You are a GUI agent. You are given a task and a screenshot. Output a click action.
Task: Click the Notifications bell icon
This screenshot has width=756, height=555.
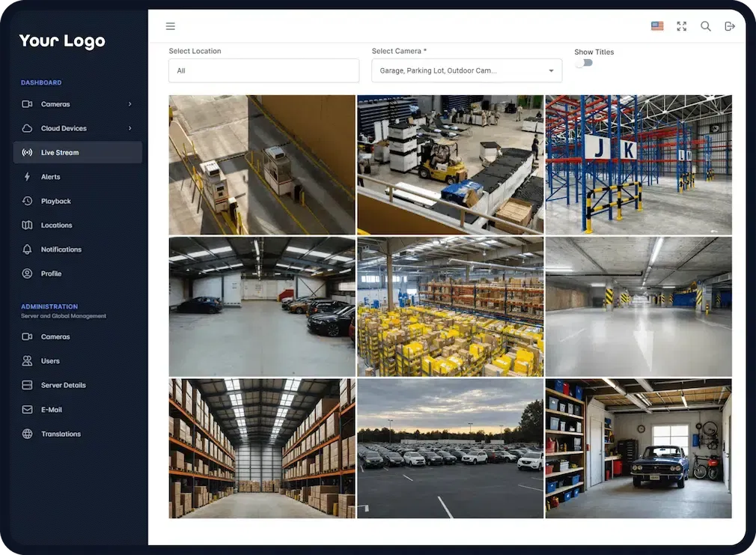[28, 249]
